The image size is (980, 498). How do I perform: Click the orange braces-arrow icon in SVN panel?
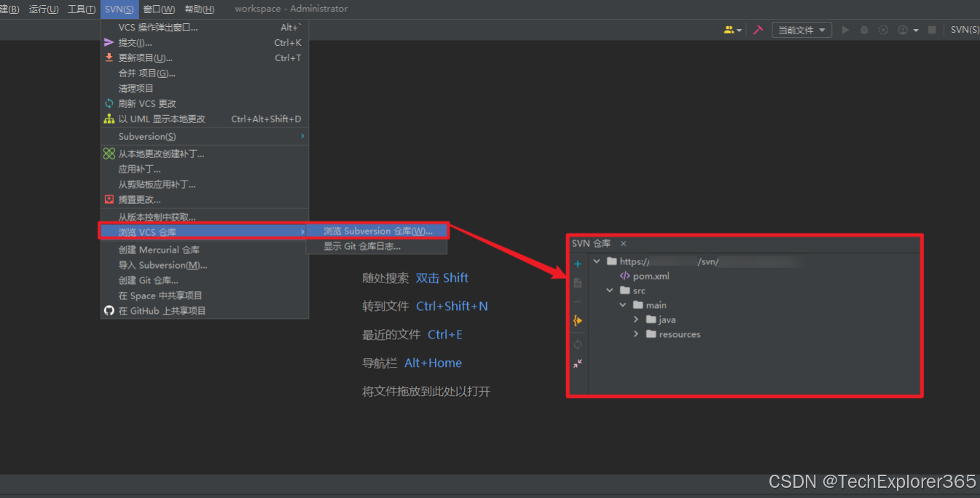coord(578,320)
